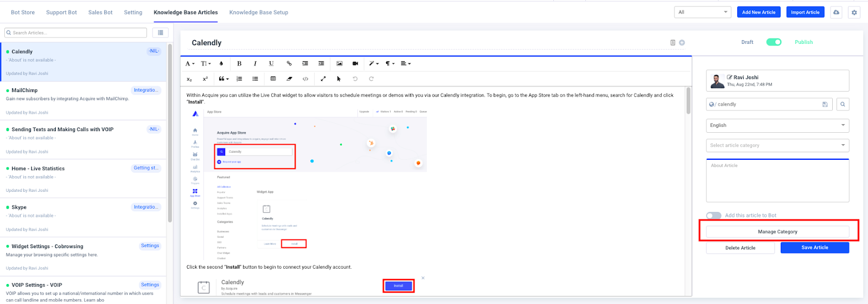Open the Setting tab

[x=133, y=12]
